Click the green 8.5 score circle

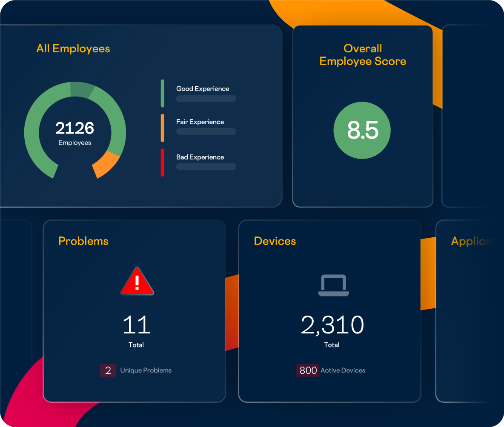pyautogui.click(x=362, y=131)
